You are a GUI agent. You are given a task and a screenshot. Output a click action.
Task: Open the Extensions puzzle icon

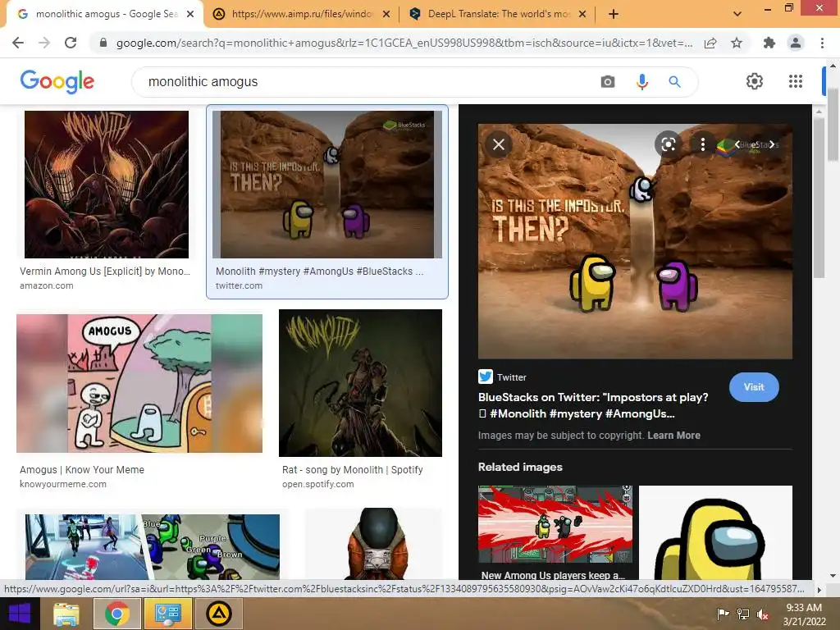pyautogui.click(x=769, y=43)
